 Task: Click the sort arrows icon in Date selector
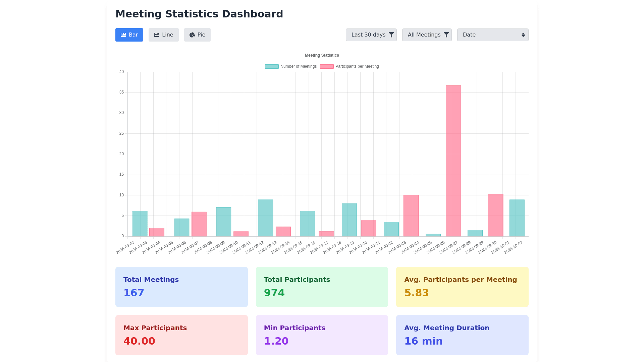[523, 35]
